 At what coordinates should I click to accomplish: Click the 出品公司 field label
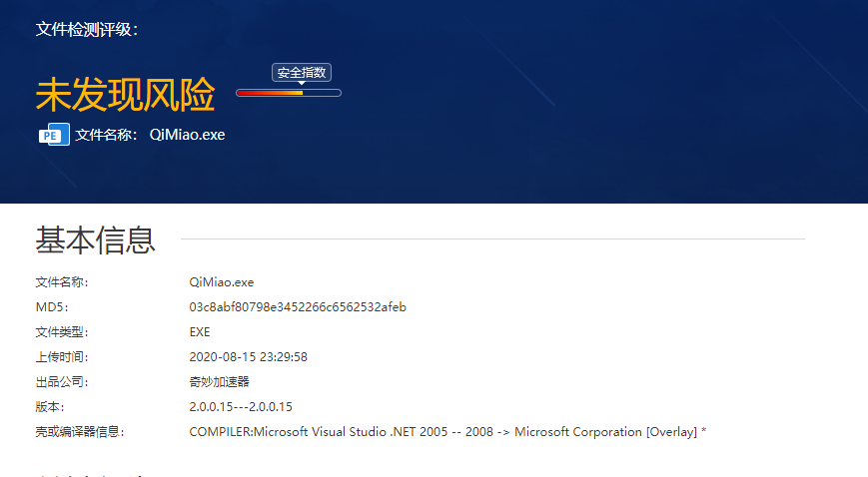(62, 382)
